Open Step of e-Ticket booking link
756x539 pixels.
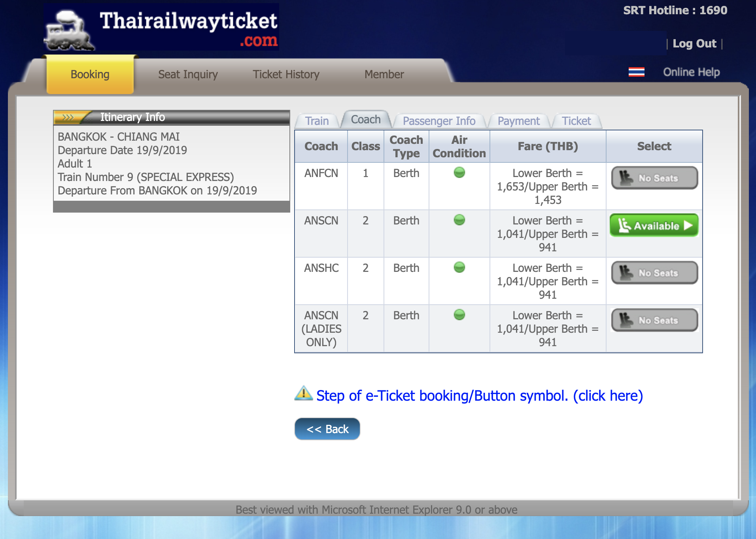480,396
